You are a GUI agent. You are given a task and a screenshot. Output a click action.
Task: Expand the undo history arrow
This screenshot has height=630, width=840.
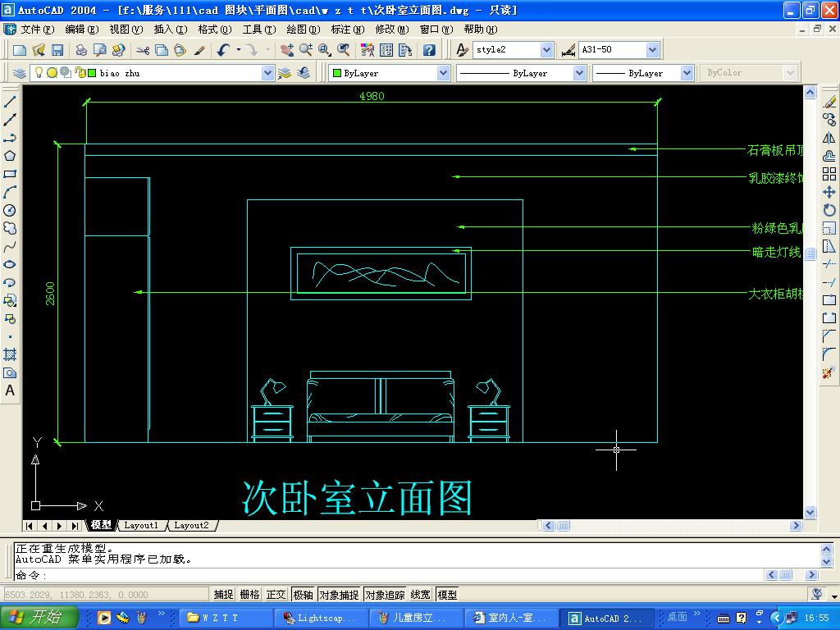pyautogui.click(x=239, y=50)
